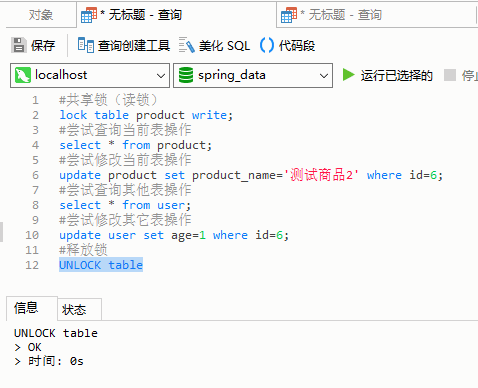Image resolution: width=478 pixels, height=388 pixels.
Task: Click the code snippet parentheses icon
Action: (x=267, y=45)
